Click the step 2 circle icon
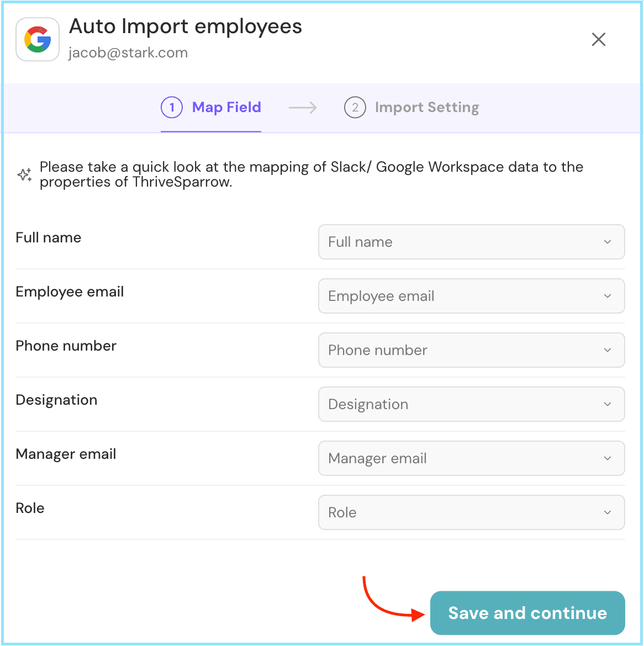The height and width of the screenshot is (646, 644). tap(355, 108)
